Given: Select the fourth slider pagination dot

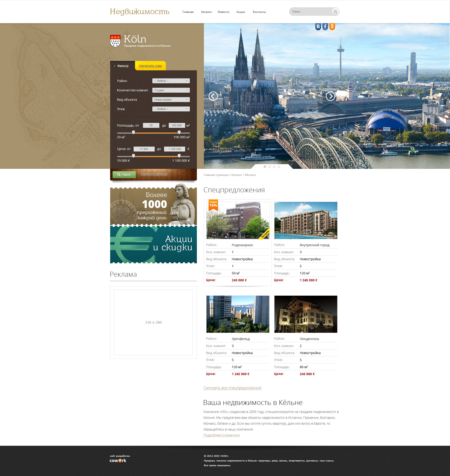Looking at the screenshot, I should (x=279, y=166).
